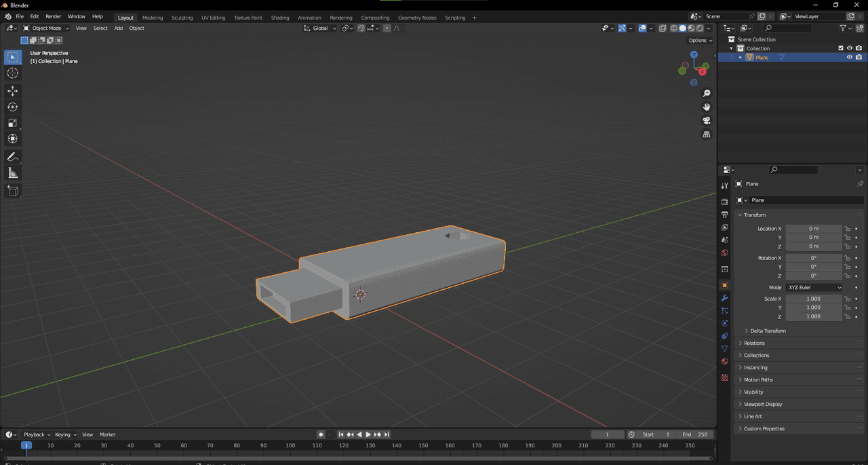Activate the Move tool
Screen dimensions: 868x465
pyautogui.click(x=12, y=91)
